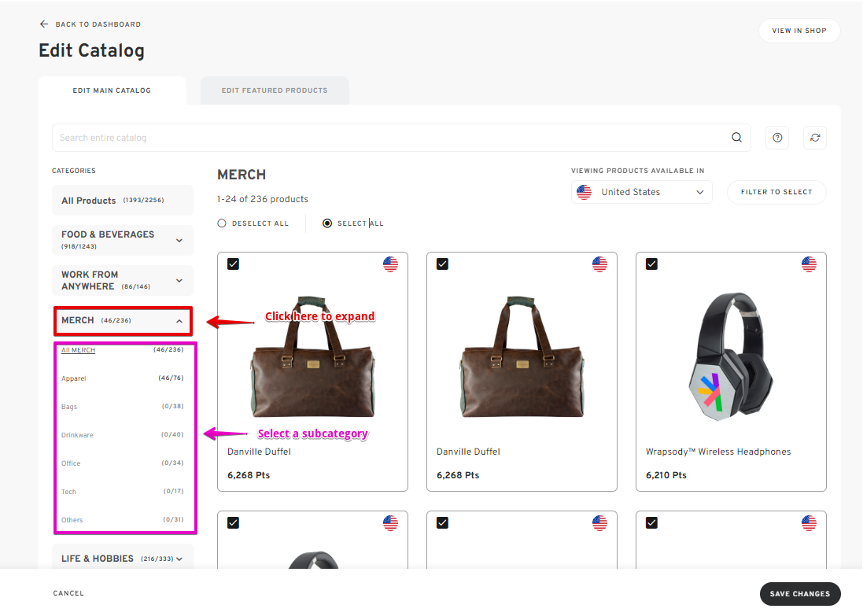Click the United States flag in the viewing dropdown
The height and width of the screenshot is (616, 863).
584,191
